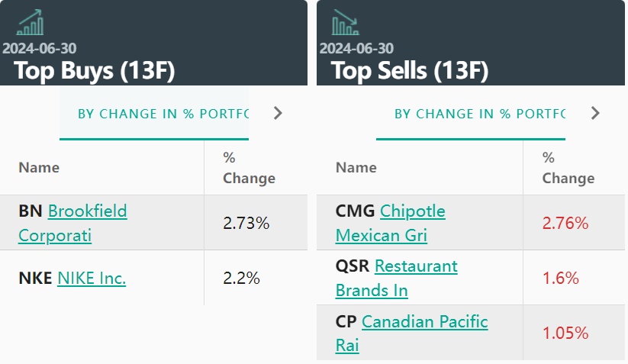Click the falling chart icon above Top Sells
Image resolution: width=628 pixels, height=364 pixels.
346,22
